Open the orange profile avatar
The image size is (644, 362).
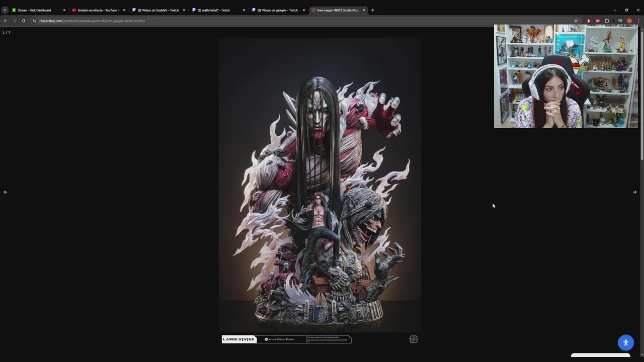(x=629, y=21)
